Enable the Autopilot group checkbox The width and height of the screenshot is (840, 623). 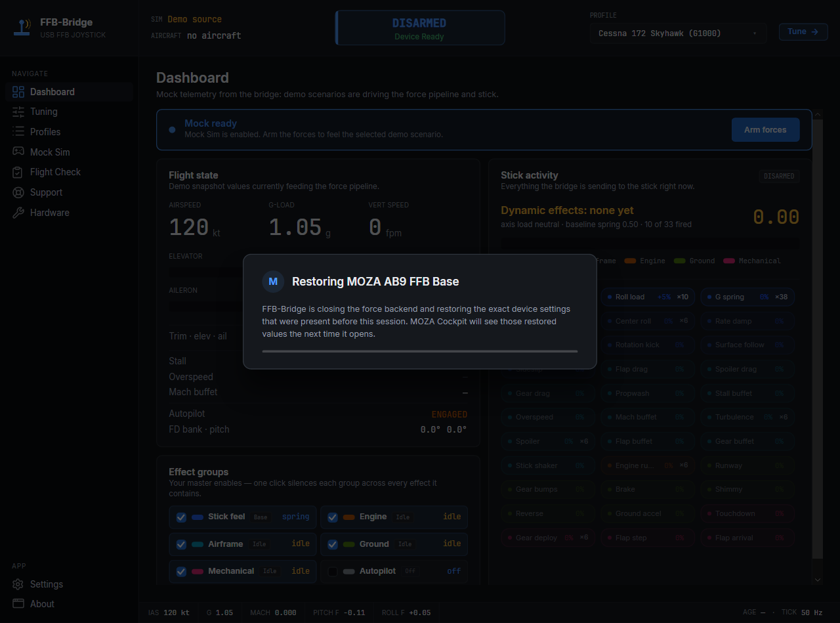coord(333,572)
